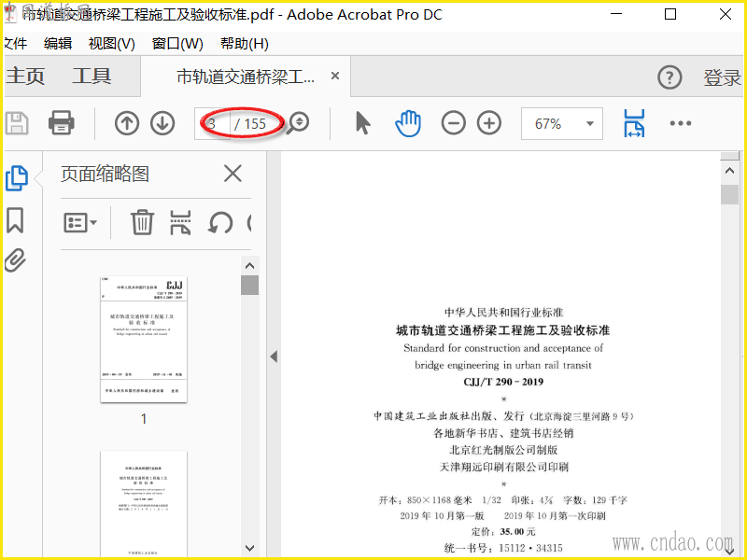
Task: Print the document with printer icon
Action: [62, 123]
